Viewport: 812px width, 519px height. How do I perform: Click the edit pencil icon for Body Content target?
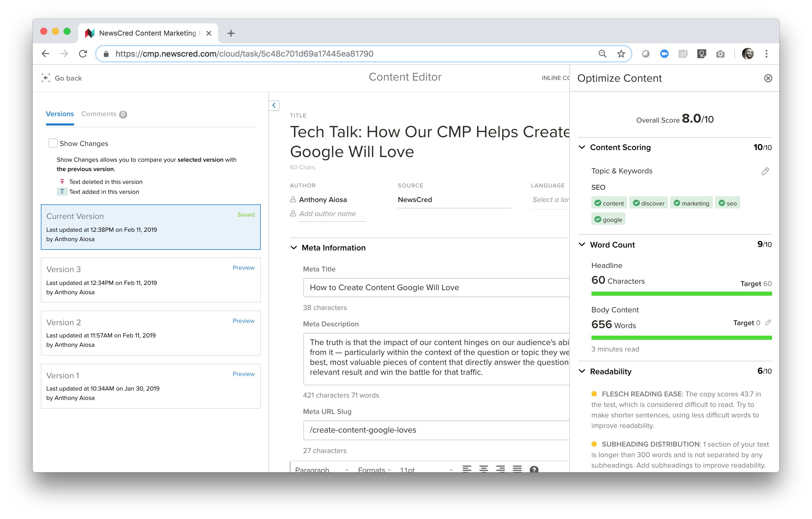coord(766,322)
